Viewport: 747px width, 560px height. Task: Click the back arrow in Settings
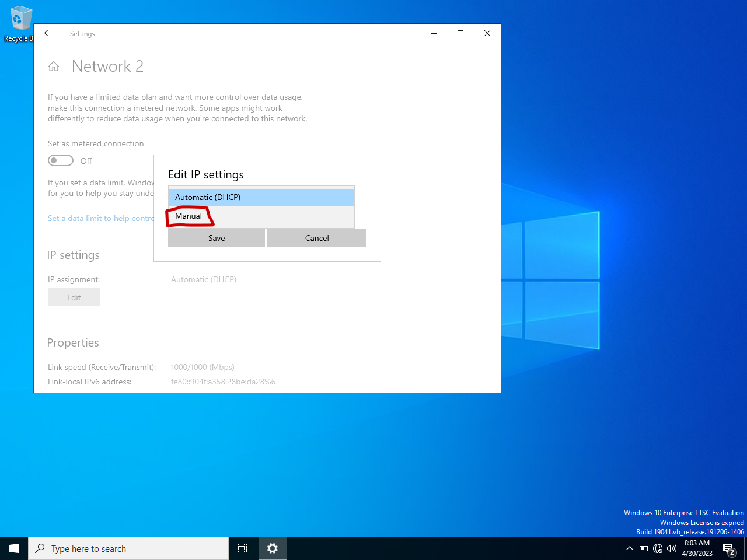[x=48, y=34]
